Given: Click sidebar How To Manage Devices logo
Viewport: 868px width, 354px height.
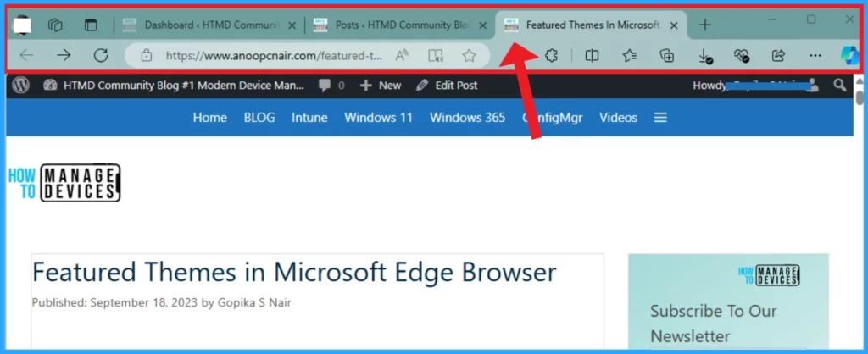Looking at the screenshot, I should 769,275.
